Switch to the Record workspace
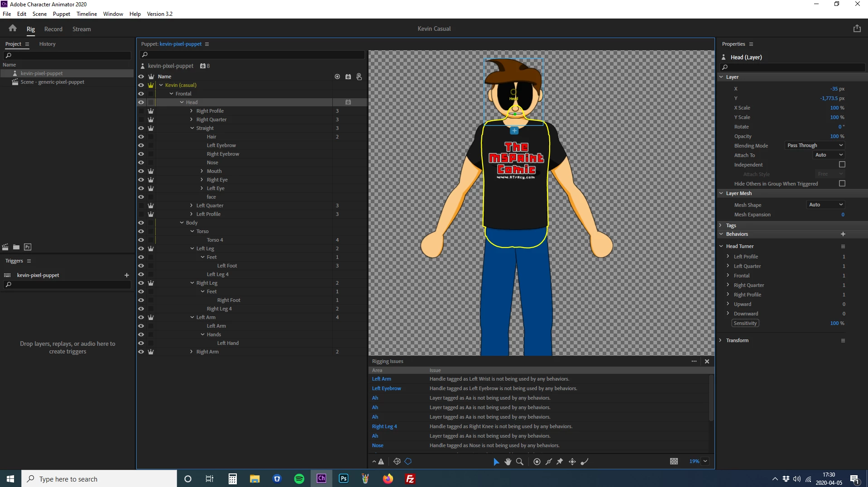The width and height of the screenshot is (868, 487). 53,29
